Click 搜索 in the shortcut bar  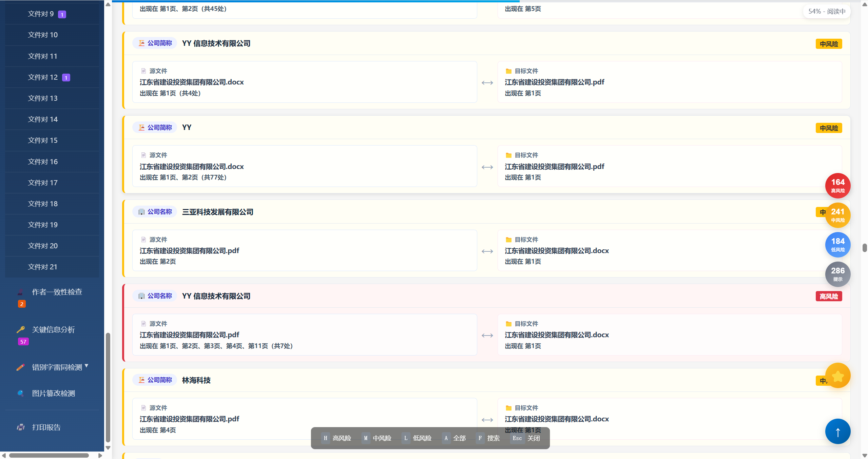tap(488, 438)
